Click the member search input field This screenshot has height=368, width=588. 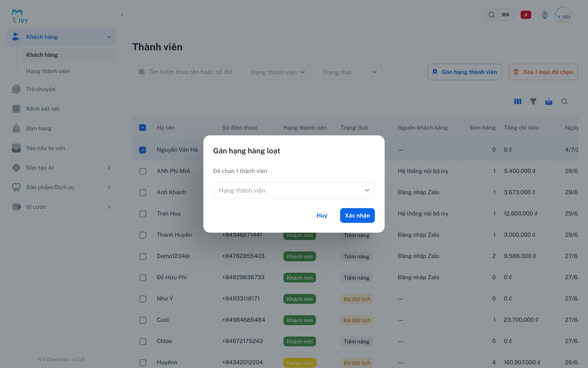(185, 72)
